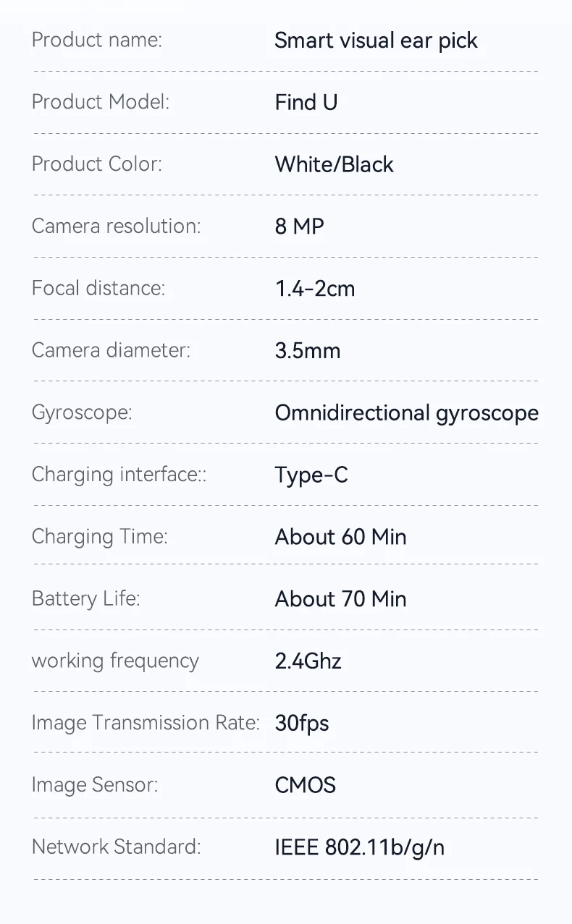
Task: Click the 'Battery Life:' label
Action: pyautogui.click(x=85, y=598)
